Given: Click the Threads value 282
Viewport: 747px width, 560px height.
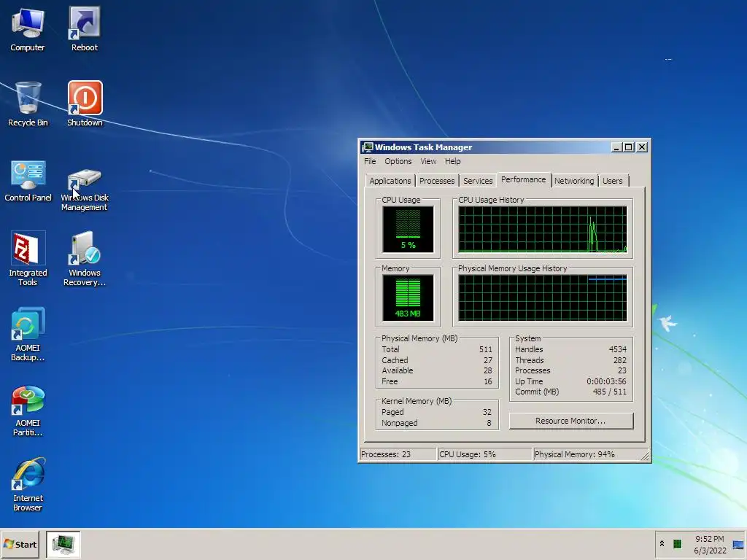Looking at the screenshot, I should click(620, 360).
